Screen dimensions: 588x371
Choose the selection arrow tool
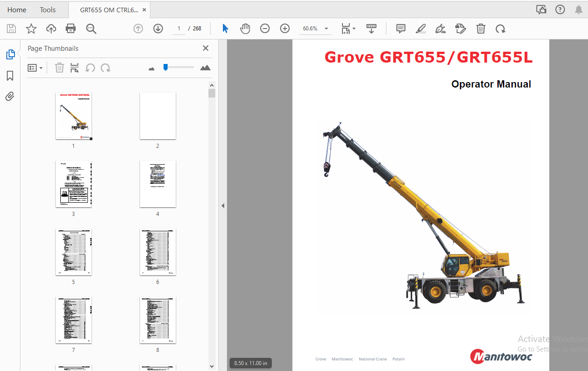click(225, 29)
